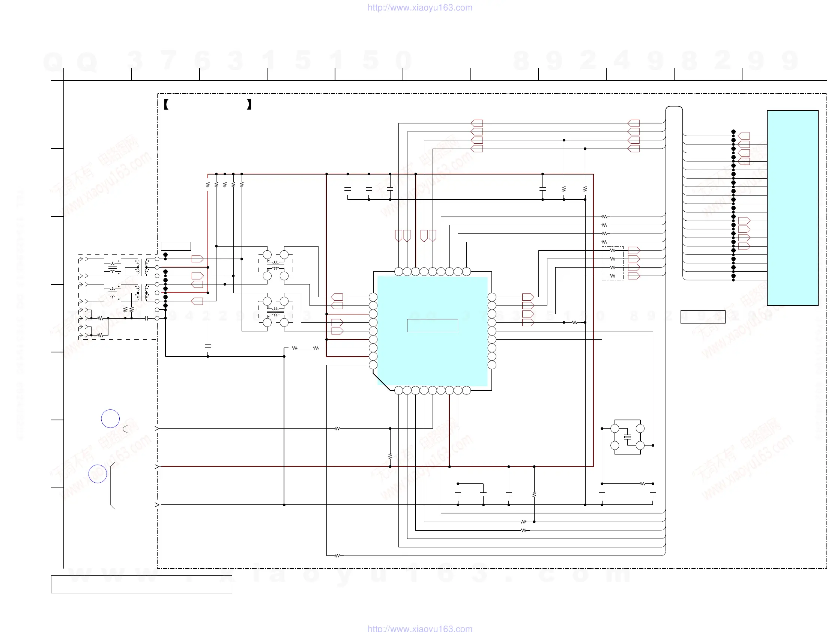Click the empty label box below right connector
This screenshot has width=840, height=632.
[703, 317]
